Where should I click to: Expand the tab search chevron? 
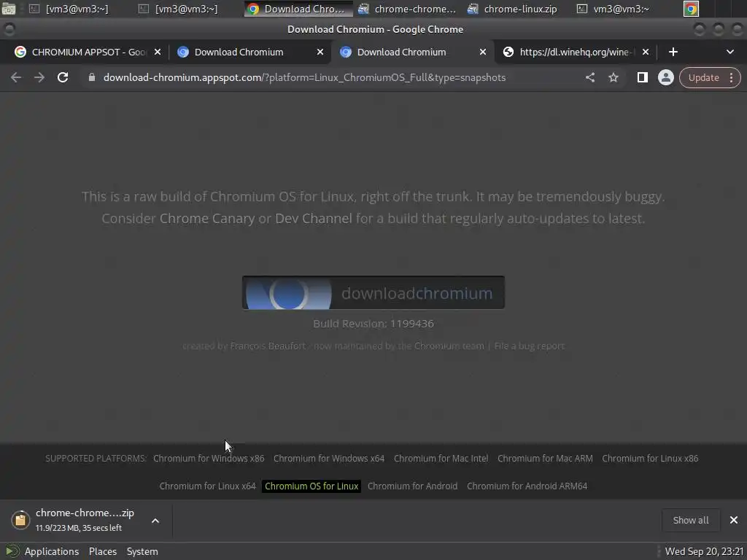pos(729,52)
